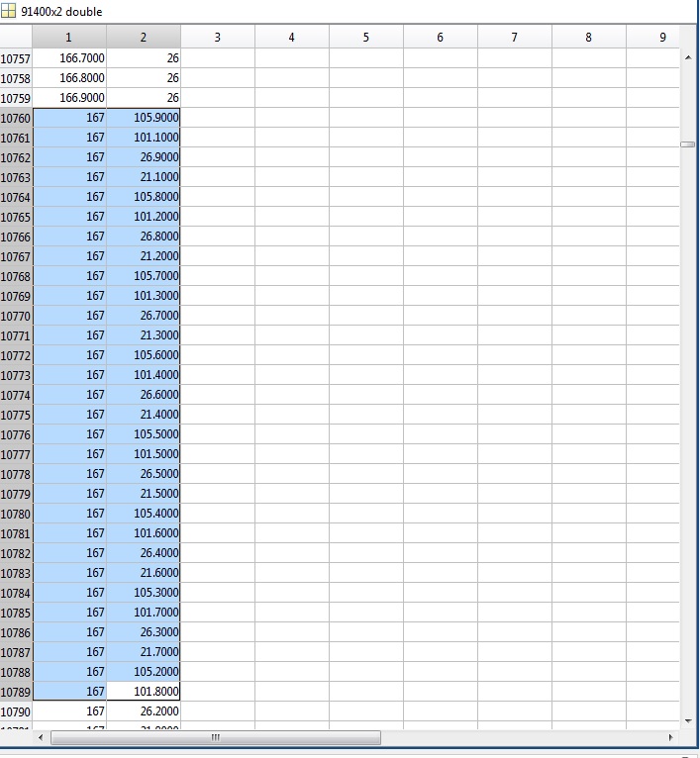Click the horizontal scrollbar right arrow

point(670,738)
